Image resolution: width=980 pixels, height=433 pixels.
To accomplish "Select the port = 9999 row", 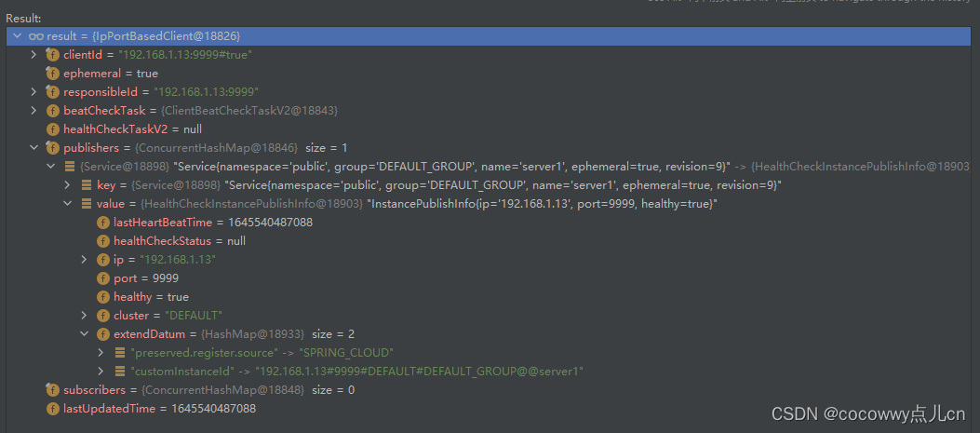I will (490, 277).
